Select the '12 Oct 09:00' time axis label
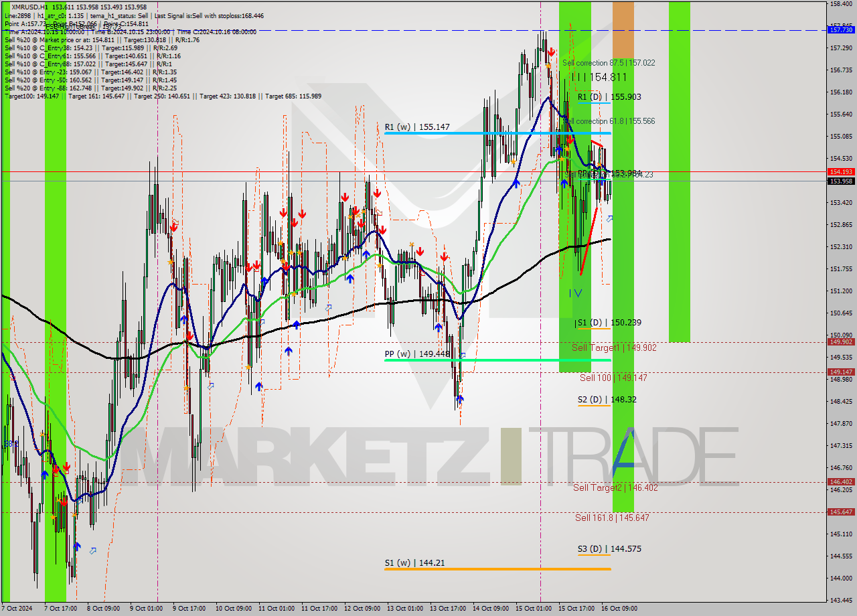The image size is (857, 616). [362, 609]
